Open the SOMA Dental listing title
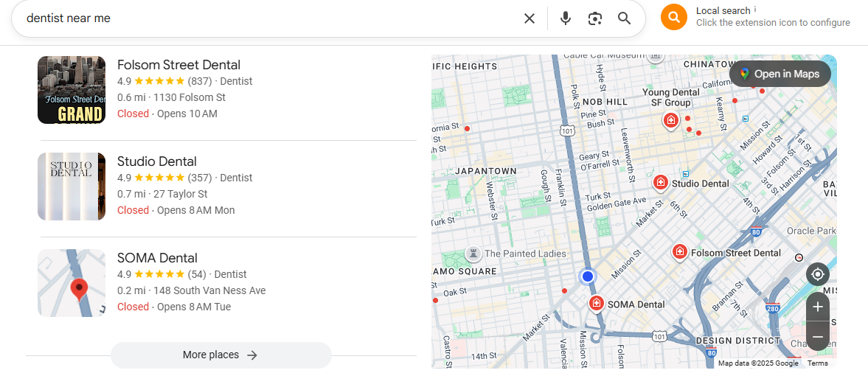Image resolution: width=868 pixels, height=387 pixels. [x=157, y=258]
